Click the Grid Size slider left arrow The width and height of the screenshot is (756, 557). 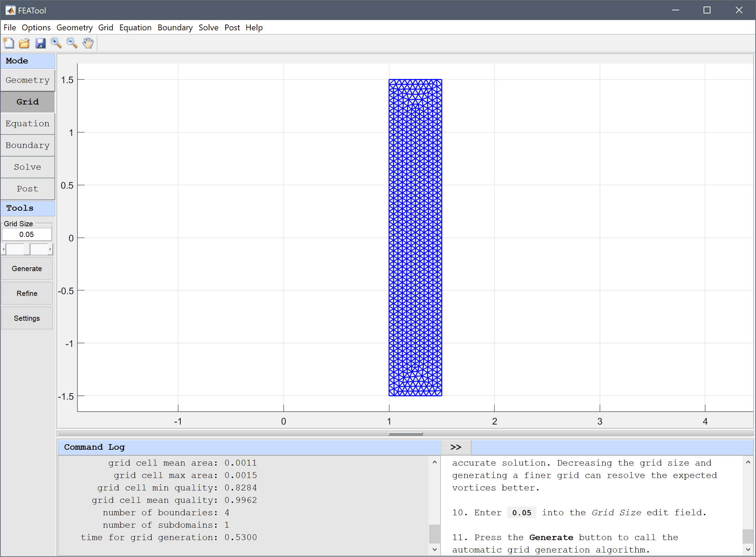click(3, 249)
